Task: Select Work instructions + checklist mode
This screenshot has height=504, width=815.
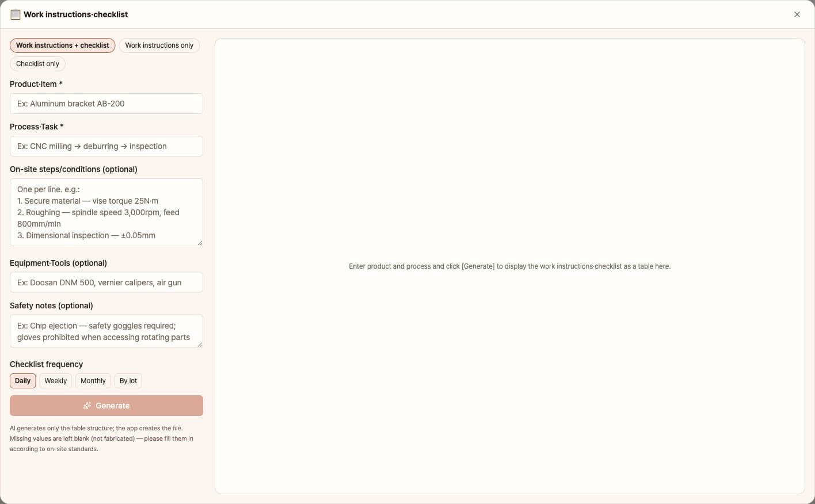Action: (x=62, y=45)
